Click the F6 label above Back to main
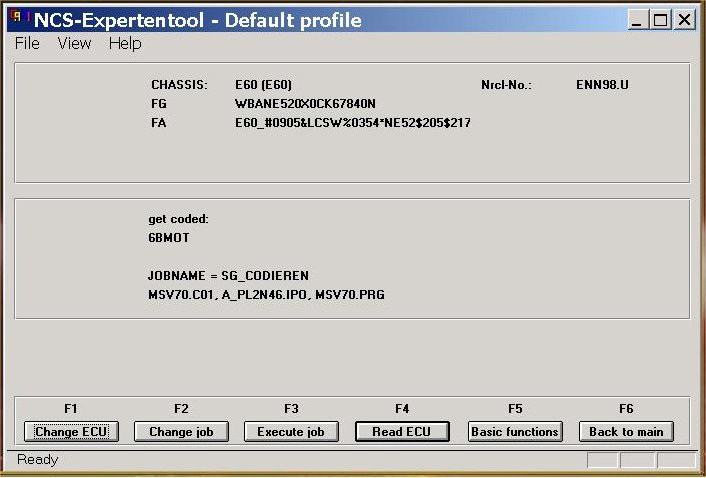 (626, 409)
